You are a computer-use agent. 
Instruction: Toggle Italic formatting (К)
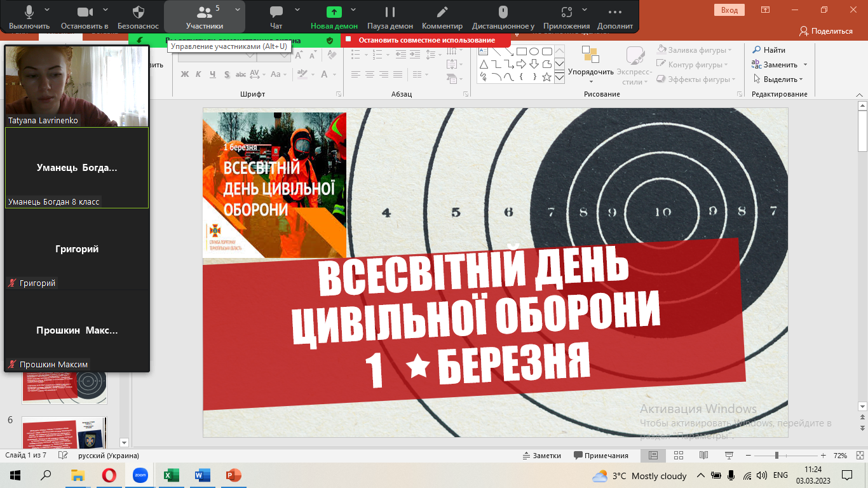tap(198, 74)
